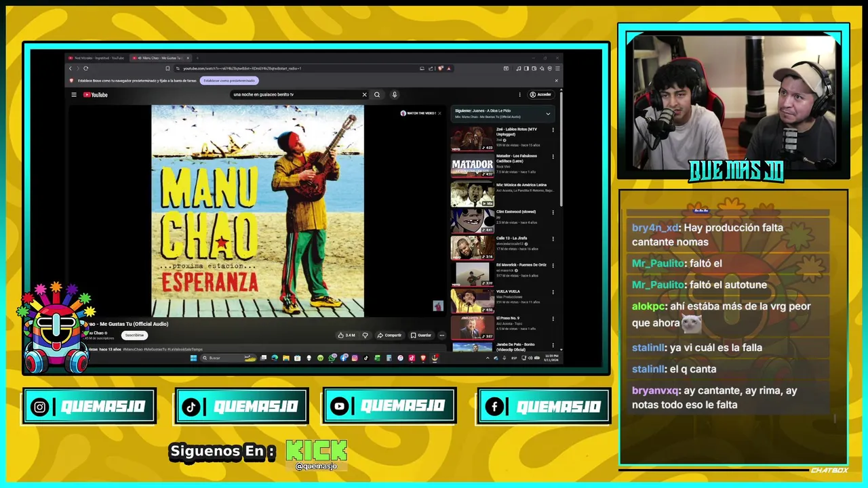Save the video with Guardar
Viewport: 868px width, 488px height.
tap(420, 335)
